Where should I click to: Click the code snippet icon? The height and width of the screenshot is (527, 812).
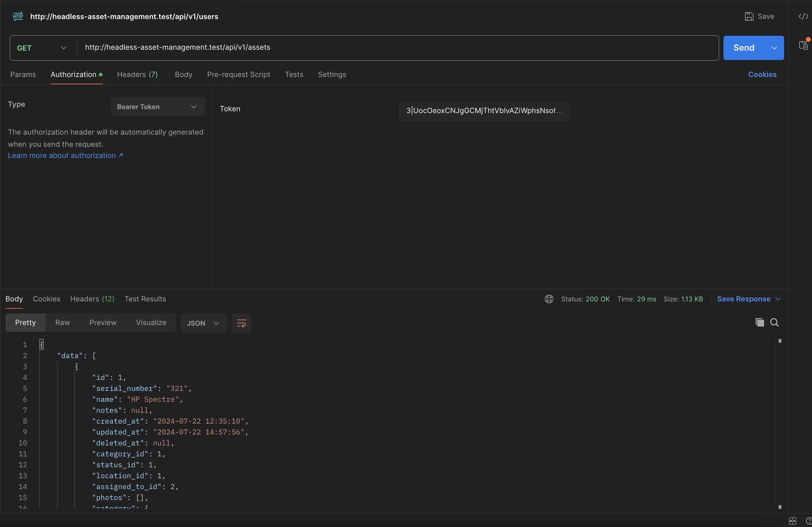803,16
